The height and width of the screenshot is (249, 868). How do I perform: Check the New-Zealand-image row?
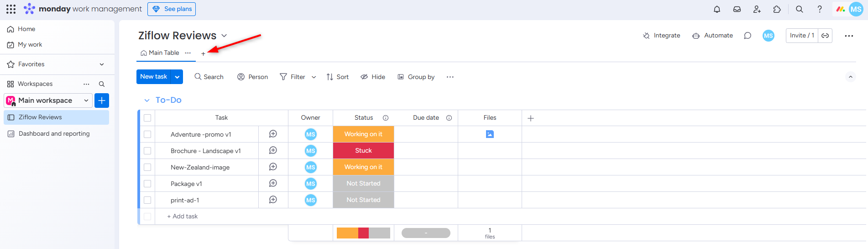147,167
